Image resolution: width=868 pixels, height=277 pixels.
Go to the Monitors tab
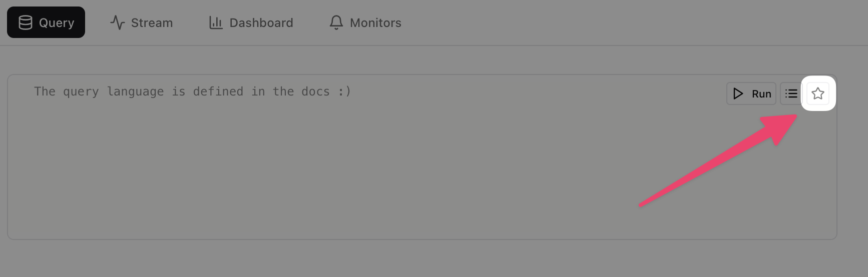click(365, 22)
